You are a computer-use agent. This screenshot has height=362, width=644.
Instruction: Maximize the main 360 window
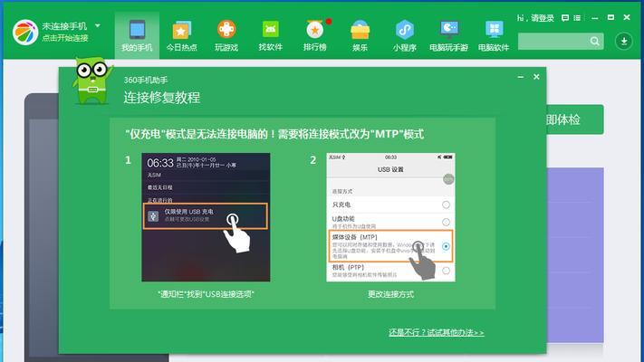[x=610, y=18]
